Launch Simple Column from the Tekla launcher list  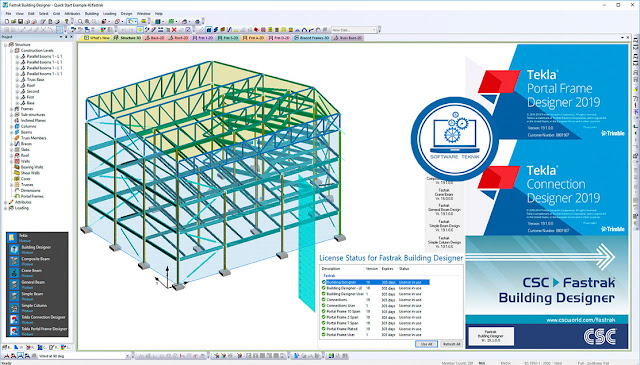pyautogui.click(x=37, y=307)
